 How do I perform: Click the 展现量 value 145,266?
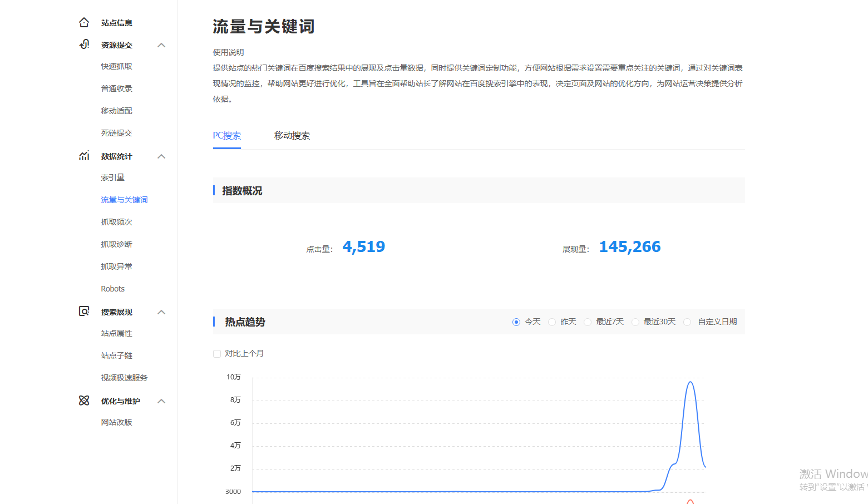click(x=630, y=247)
